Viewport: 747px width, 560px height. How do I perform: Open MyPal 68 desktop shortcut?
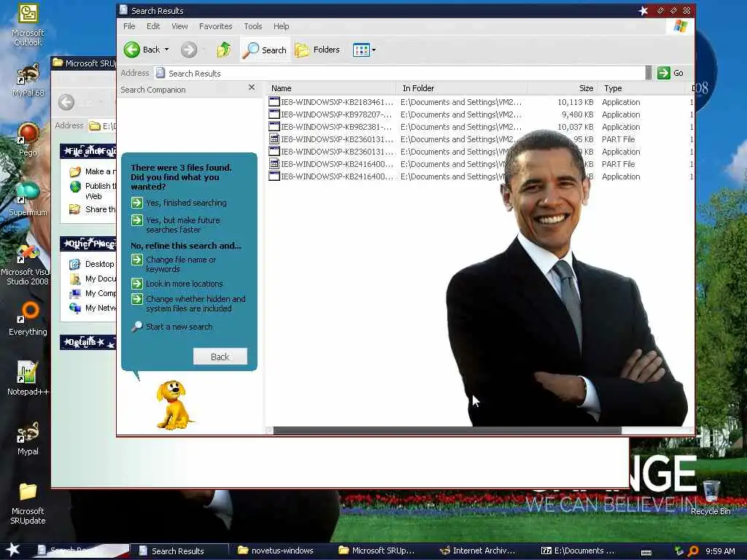pyautogui.click(x=28, y=80)
